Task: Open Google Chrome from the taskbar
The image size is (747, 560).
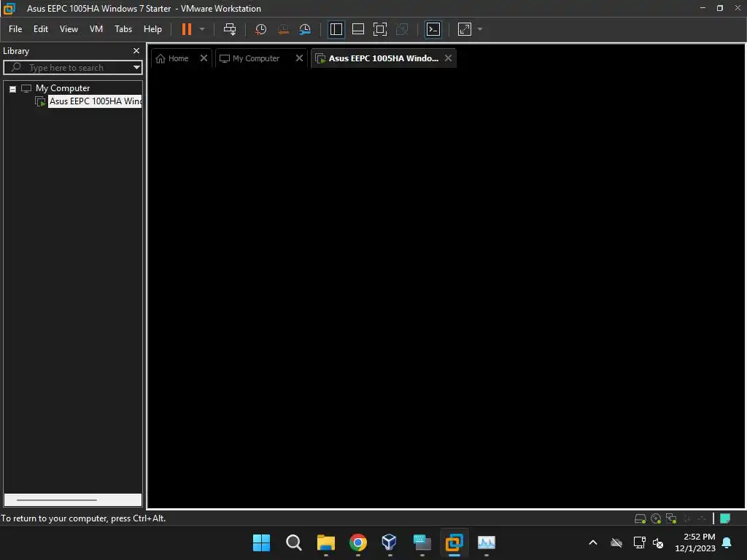Action: (357, 542)
